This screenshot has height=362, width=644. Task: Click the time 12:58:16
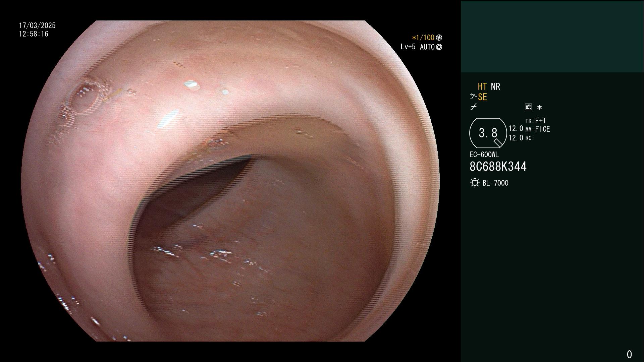[x=34, y=34]
